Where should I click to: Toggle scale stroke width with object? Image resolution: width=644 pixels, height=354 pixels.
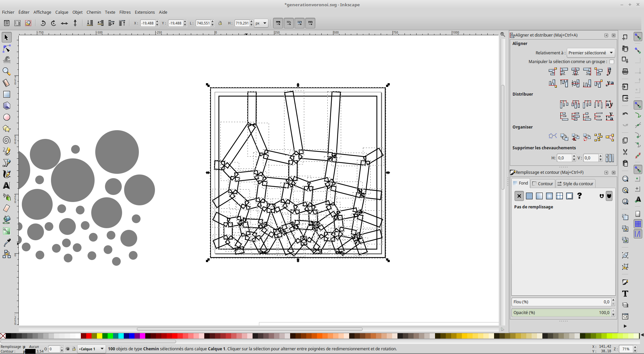pos(278,23)
